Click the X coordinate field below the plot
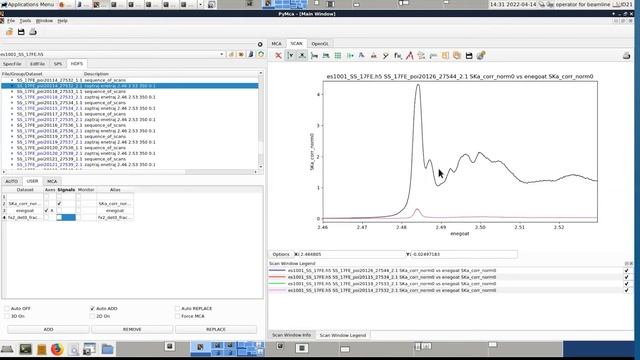 (352, 254)
